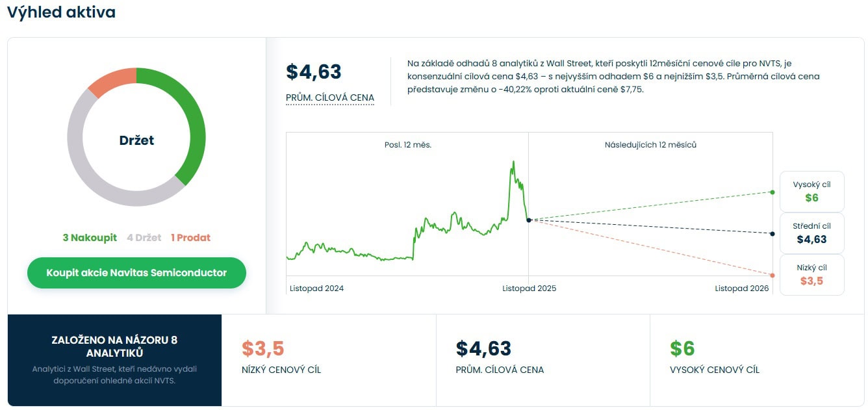868x410 pixels.
Task: Click the 3 Nakoupit legend label
Action: pyautogui.click(x=90, y=238)
